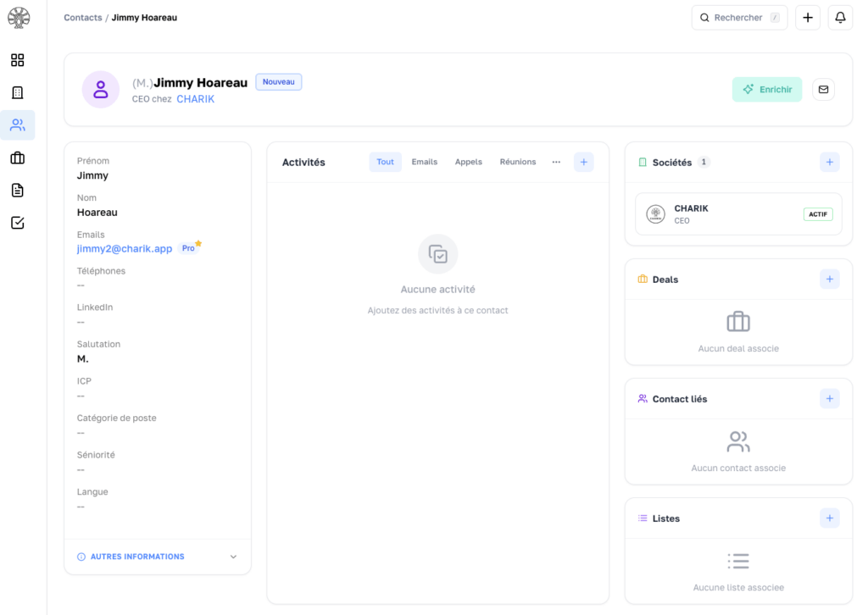The image size is (868, 615).
Task: Open the documents icon in sidebar
Action: coord(17,190)
